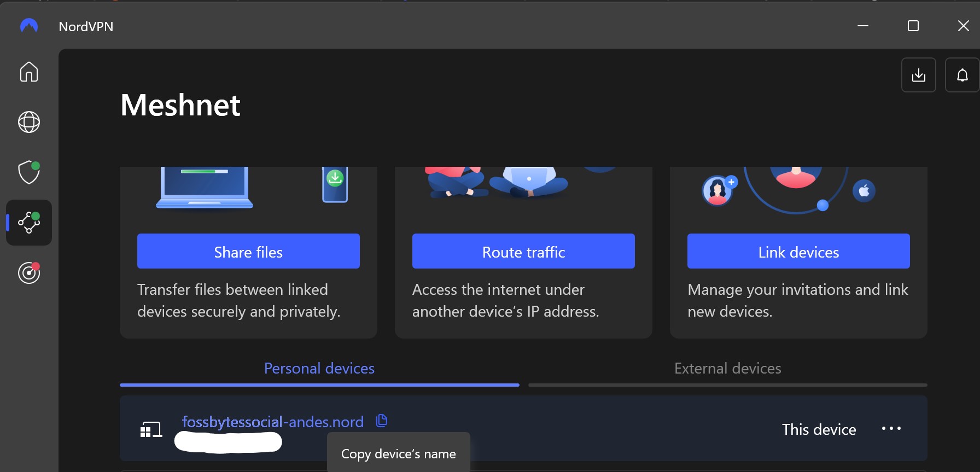Image resolution: width=980 pixels, height=472 pixels.
Task: Select the Meshnet sidebar icon
Action: click(29, 223)
